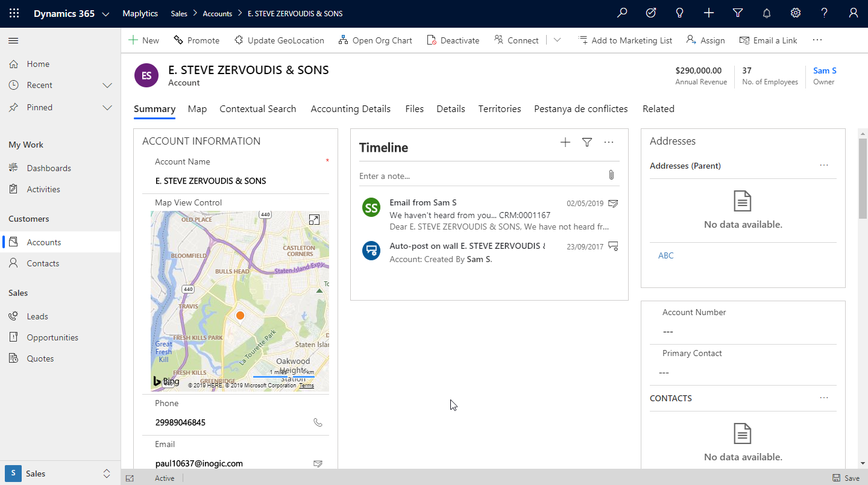Screen dimensions: 868x485
Task: Collapse the sidebar with hamburger icon
Action: (13, 40)
